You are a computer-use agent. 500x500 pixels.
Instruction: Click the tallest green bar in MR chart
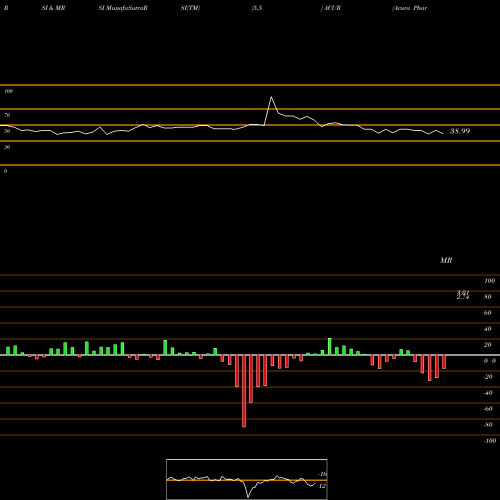pos(330,347)
